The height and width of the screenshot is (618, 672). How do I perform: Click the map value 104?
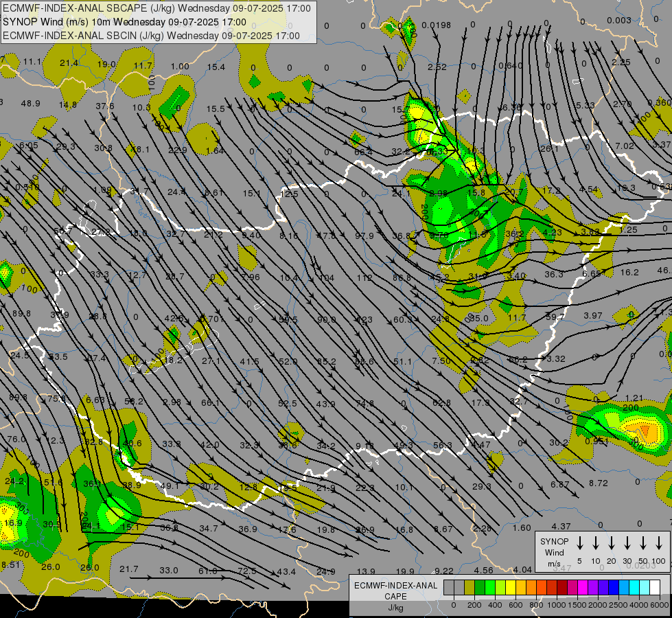[327, 278]
